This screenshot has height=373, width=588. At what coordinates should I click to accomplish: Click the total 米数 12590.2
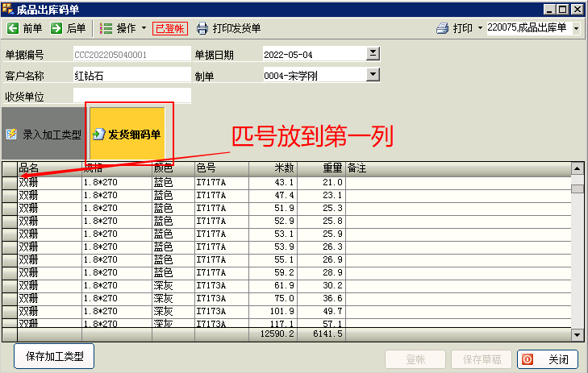273,334
